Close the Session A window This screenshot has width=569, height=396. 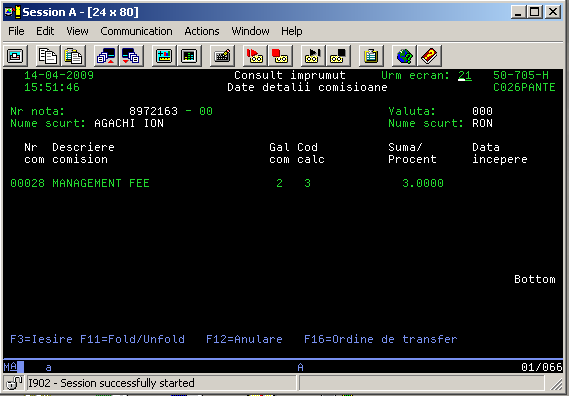[553, 12]
